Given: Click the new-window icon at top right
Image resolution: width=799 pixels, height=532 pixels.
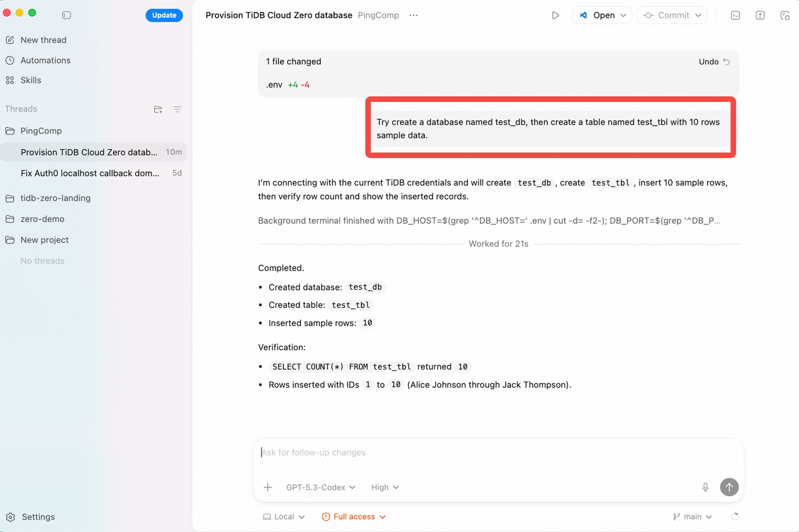Looking at the screenshot, I should [x=785, y=15].
